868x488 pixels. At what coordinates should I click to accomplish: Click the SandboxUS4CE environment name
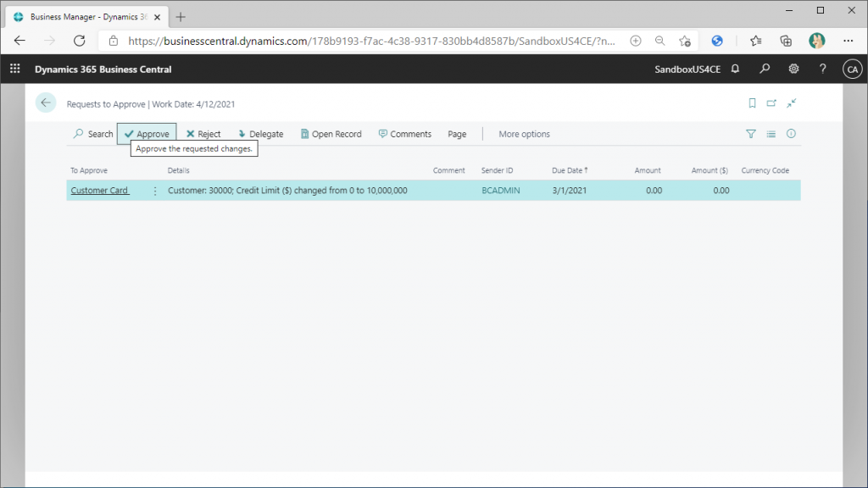[687, 69]
